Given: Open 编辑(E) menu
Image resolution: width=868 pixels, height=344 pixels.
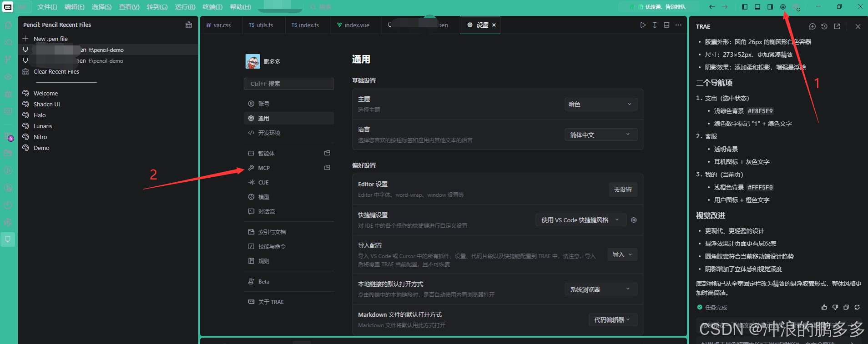Looking at the screenshot, I should (x=75, y=7).
